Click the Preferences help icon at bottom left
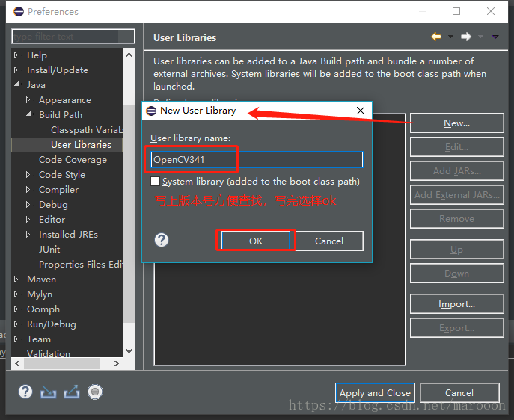 (x=25, y=392)
